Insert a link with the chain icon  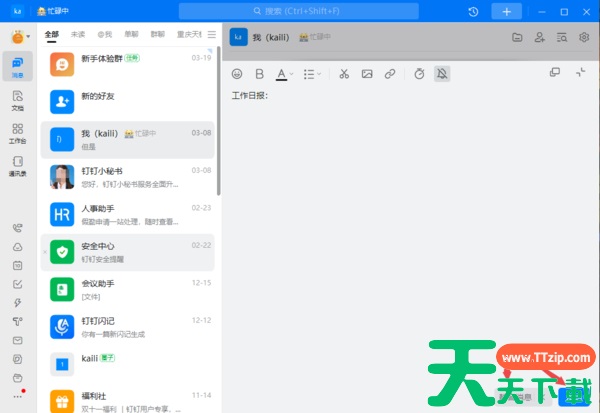(390, 73)
